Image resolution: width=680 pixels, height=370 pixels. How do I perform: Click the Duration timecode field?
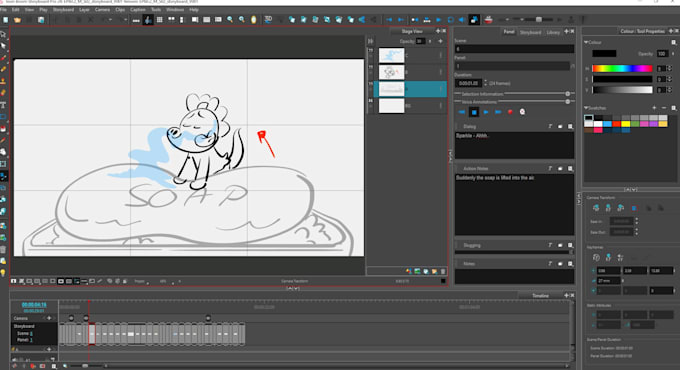pyautogui.click(x=468, y=83)
